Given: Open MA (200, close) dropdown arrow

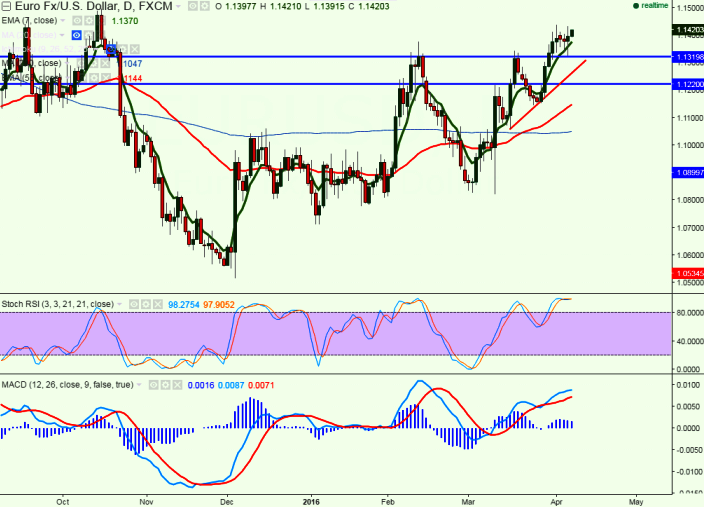Looking at the screenshot, I should click(68, 64).
